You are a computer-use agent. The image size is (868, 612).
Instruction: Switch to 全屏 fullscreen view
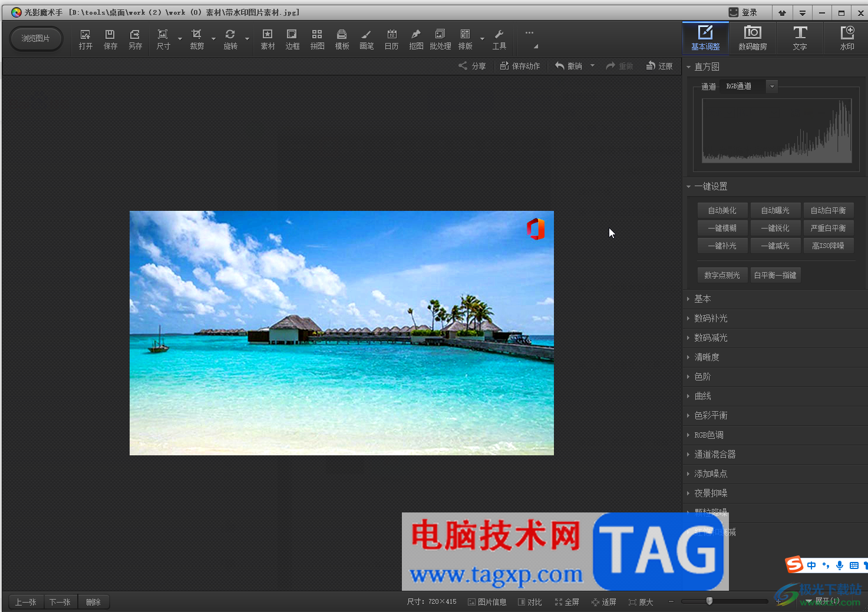pos(567,602)
